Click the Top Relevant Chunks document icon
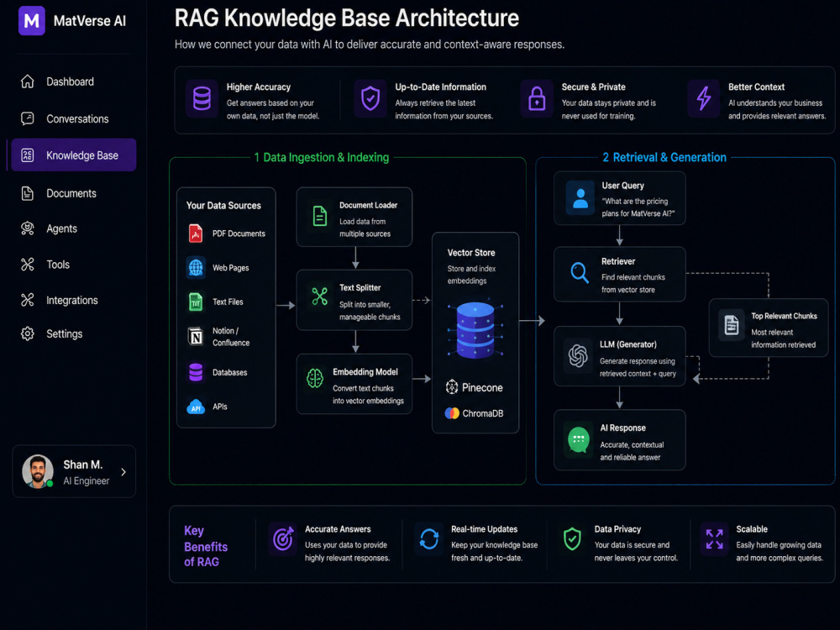 tap(732, 325)
